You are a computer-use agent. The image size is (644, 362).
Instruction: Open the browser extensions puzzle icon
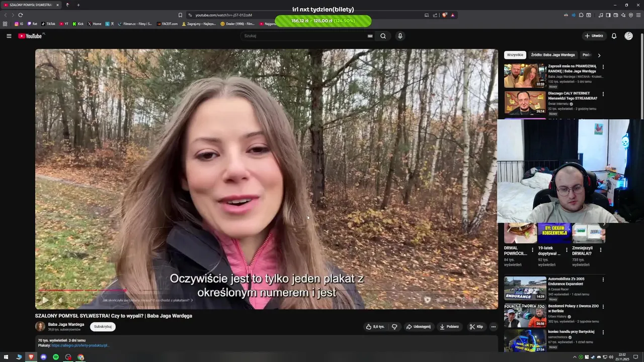(581, 15)
